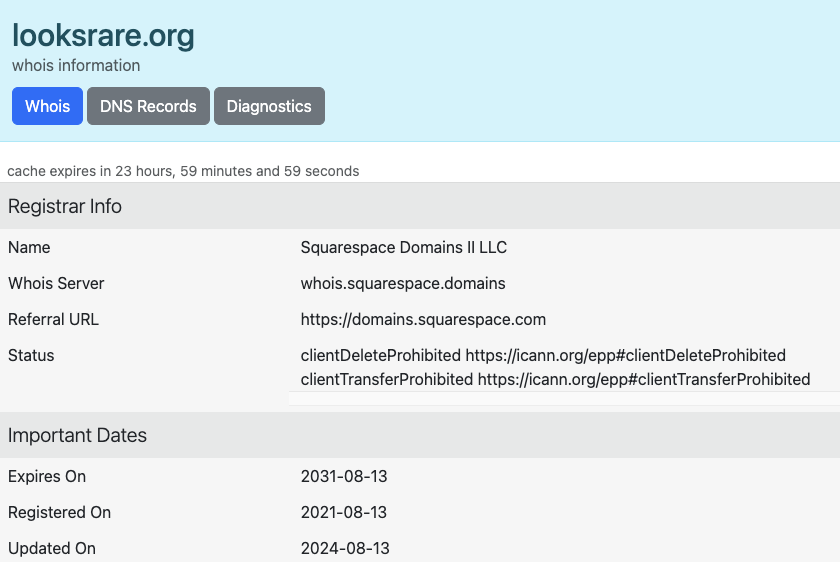The image size is (840, 562).
Task: Click the registration date 2021-08-13
Action: click(x=345, y=512)
